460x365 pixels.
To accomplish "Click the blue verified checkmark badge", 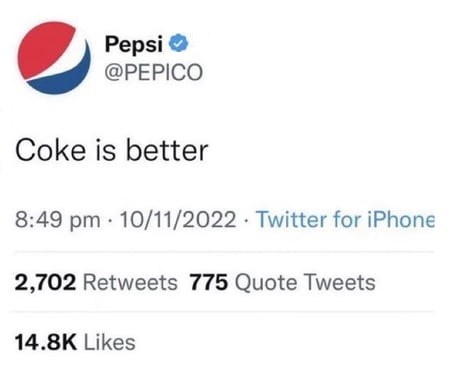I will coord(179,43).
